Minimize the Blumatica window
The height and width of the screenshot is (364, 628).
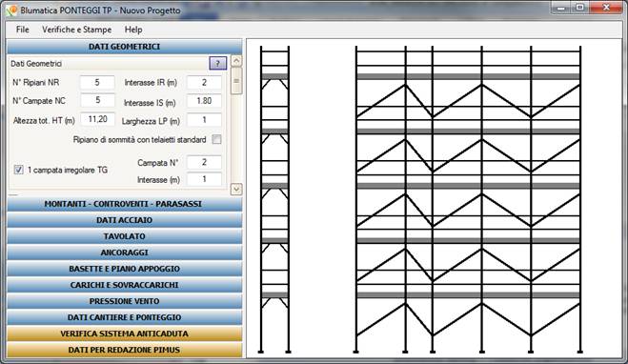pos(561,8)
